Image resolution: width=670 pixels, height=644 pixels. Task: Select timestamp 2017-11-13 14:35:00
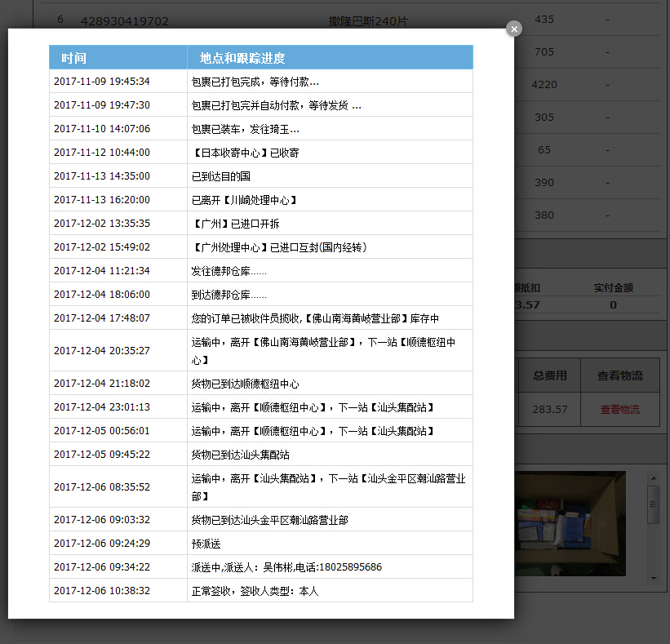102,175
